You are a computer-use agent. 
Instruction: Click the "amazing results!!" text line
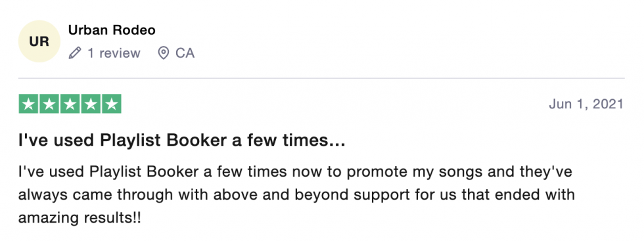click(80, 217)
